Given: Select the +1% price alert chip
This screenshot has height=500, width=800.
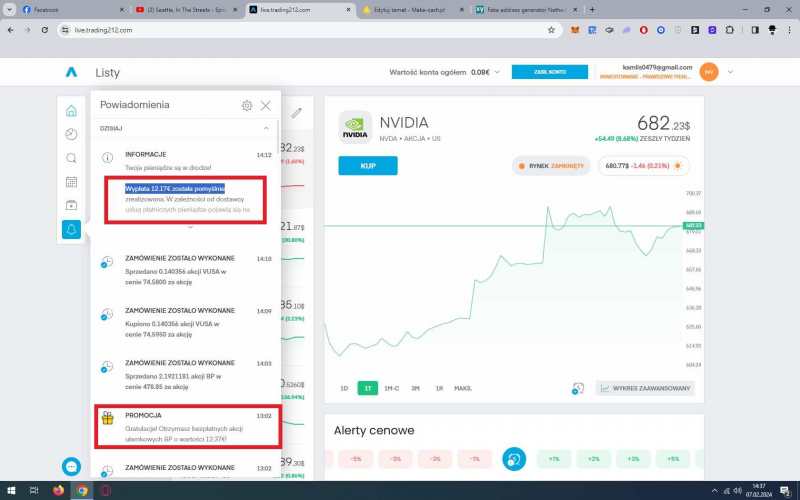Looking at the screenshot, I should click(552, 458).
